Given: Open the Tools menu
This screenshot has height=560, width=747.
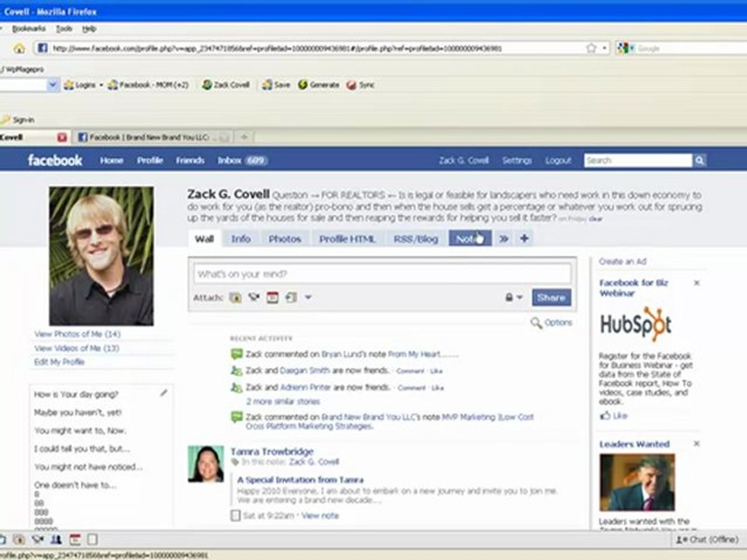Looking at the screenshot, I should [64, 29].
